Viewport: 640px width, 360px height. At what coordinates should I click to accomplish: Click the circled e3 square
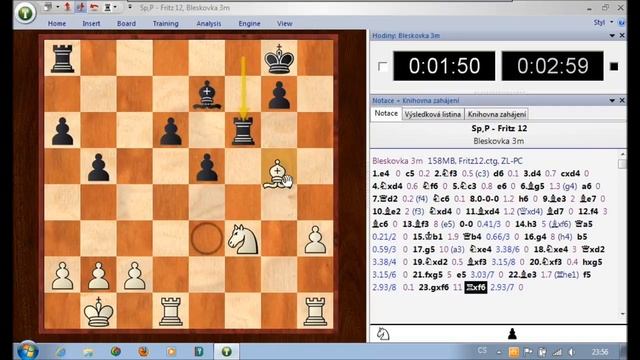207,239
